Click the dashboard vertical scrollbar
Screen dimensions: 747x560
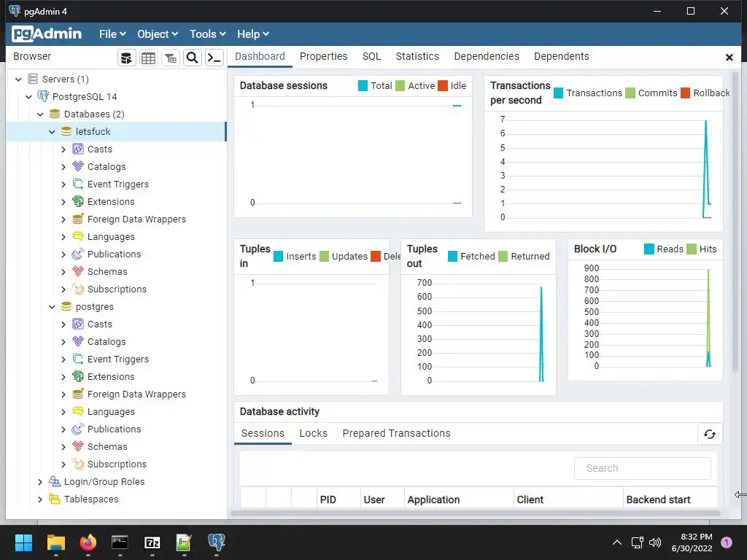click(x=735, y=222)
